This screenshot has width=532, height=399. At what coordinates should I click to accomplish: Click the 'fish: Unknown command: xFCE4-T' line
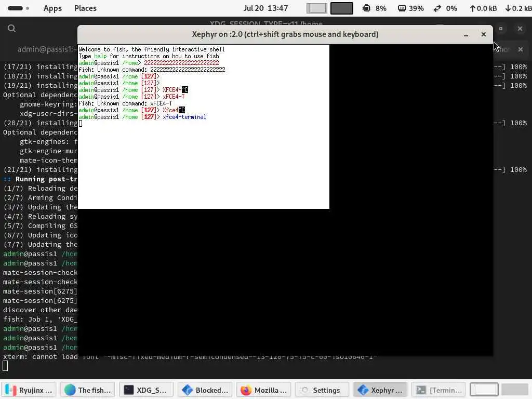tap(125, 103)
